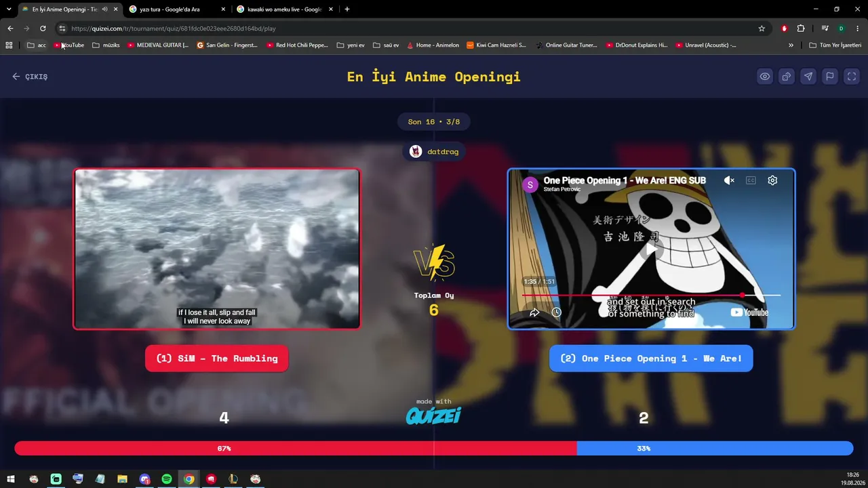Viewport: 868px width, 488px height.
Task: Click the play button on One Piece video
Action: point(651,249)
